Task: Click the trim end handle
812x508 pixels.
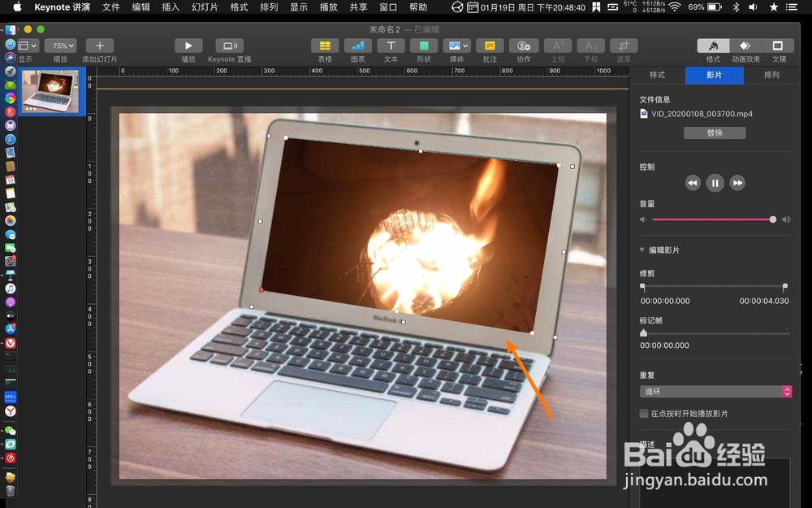Action: click(785, 287)
